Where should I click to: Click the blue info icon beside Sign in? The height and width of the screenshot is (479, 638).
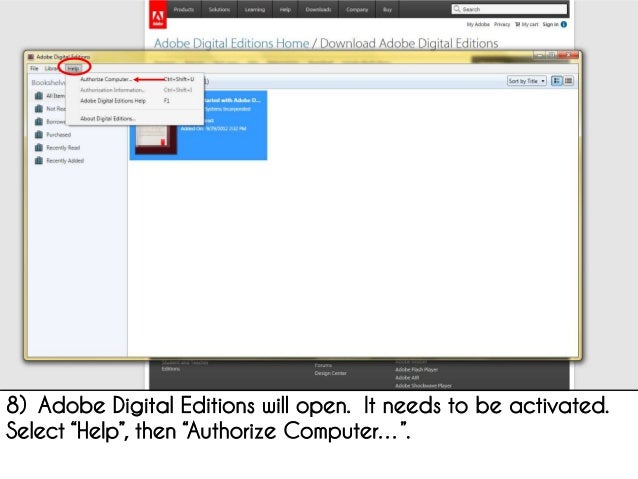point(564,24)
